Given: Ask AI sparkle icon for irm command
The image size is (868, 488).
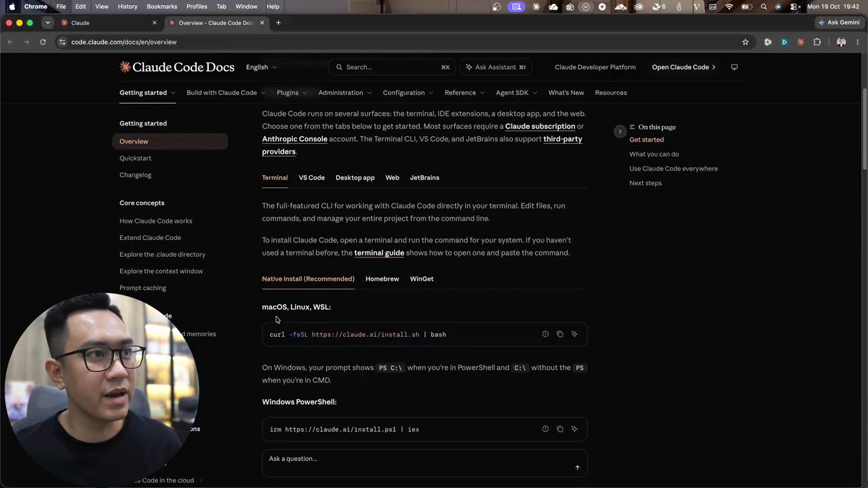Looking at the screenshot, I should [x=574, y=429].
